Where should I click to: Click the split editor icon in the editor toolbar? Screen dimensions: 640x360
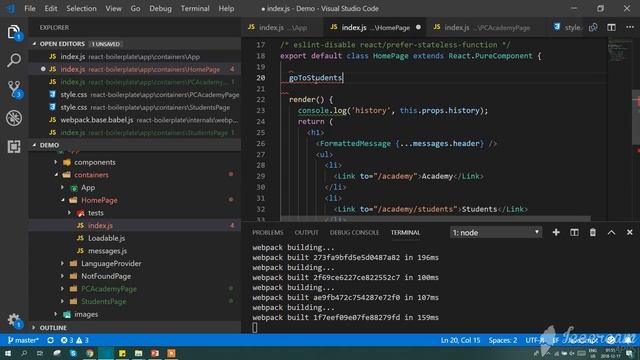tap(611, 27)
